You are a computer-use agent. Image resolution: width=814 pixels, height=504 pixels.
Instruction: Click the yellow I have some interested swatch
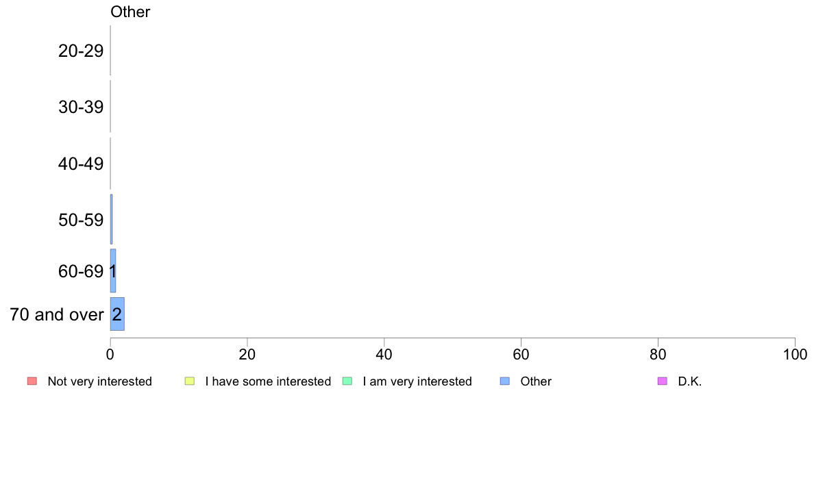click(x=190, y=381)
